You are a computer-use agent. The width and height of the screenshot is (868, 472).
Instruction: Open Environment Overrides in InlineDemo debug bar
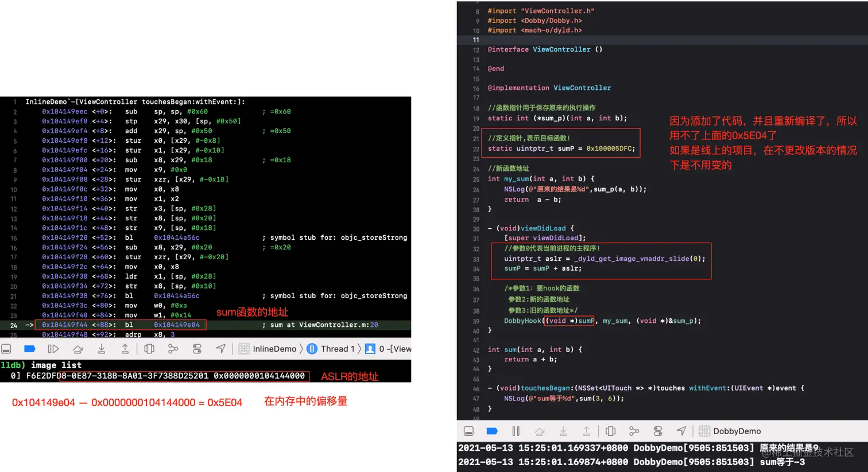click(197, 349)
